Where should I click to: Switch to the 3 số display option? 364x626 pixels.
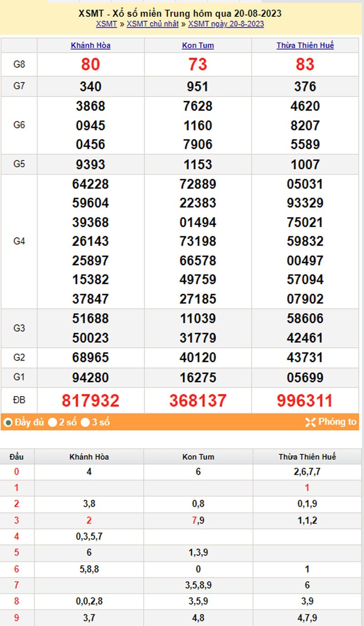[x=86, y=422]
